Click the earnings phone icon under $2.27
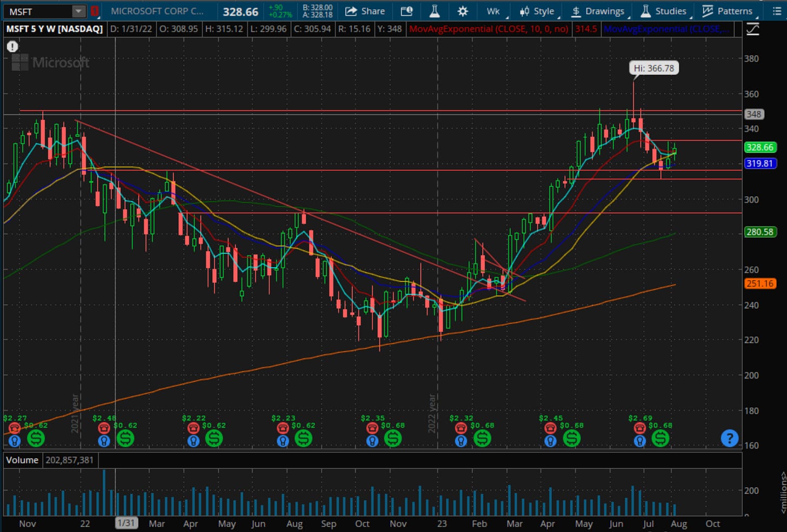 pyautogui.click(x=15, y=428)
